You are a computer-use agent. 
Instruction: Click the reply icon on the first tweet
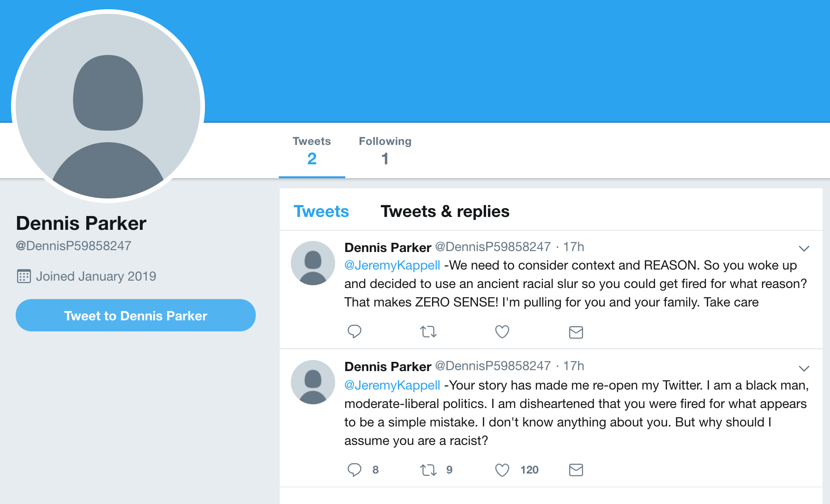pyautogui.click(x=355, y=332)
